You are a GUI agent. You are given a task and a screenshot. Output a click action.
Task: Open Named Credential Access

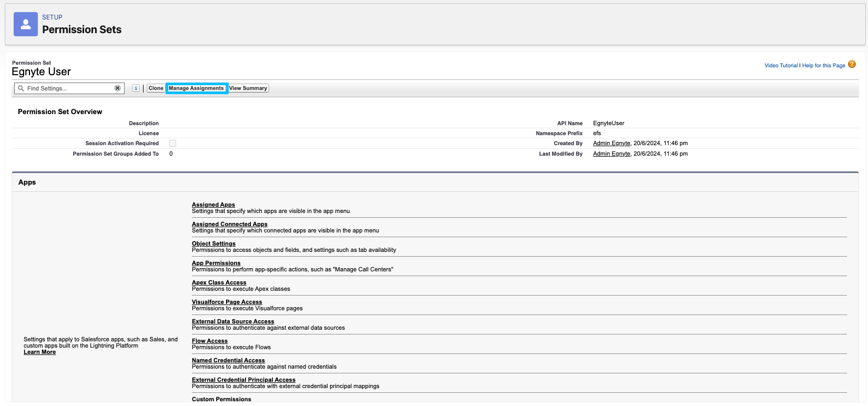point(228,360)
